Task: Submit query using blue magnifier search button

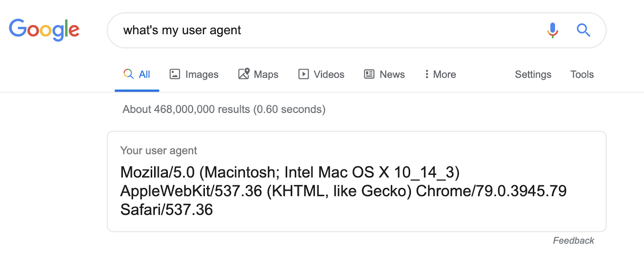Action: 583,30
